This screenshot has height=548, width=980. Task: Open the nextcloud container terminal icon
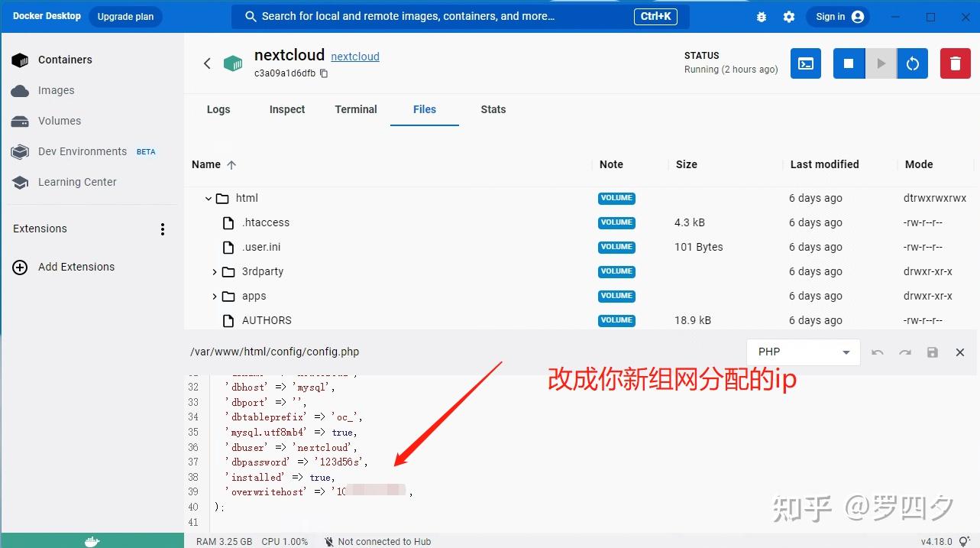[x=805, y=63]
